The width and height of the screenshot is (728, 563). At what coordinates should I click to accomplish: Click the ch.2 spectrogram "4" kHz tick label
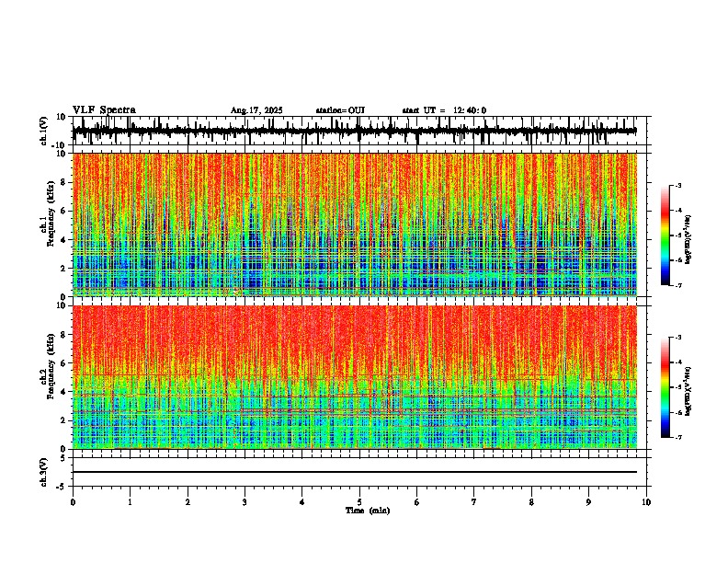coord(64,392)
